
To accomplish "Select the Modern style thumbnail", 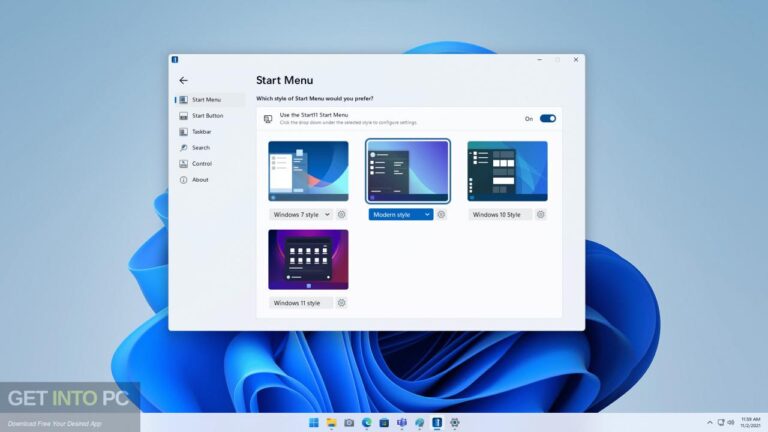I will tap(408, 171).
